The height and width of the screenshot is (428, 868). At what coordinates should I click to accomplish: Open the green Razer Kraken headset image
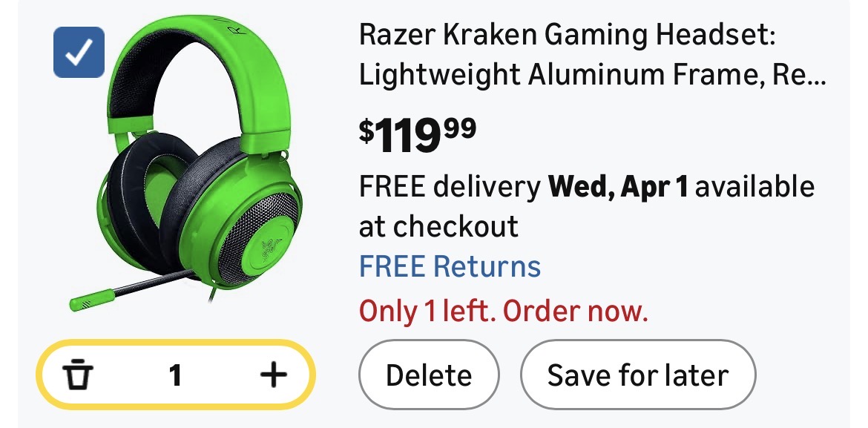(185, 162)
